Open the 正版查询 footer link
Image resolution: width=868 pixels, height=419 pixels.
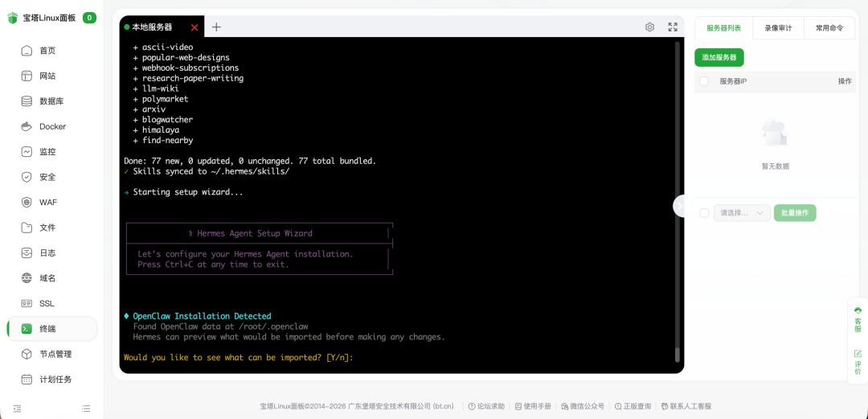633,406
